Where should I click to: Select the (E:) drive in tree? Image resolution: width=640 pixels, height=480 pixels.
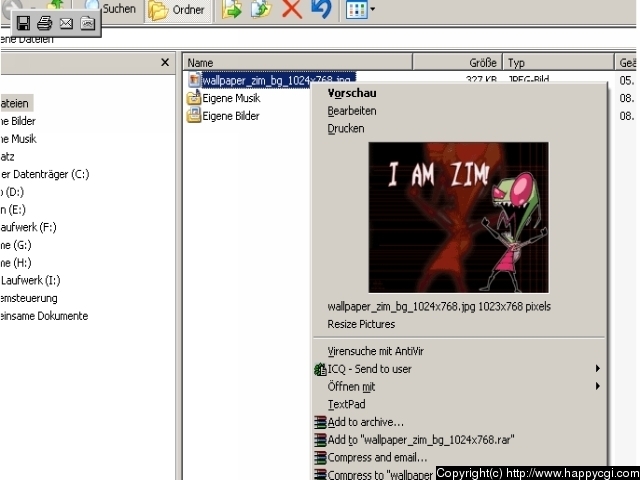(13, 209)
